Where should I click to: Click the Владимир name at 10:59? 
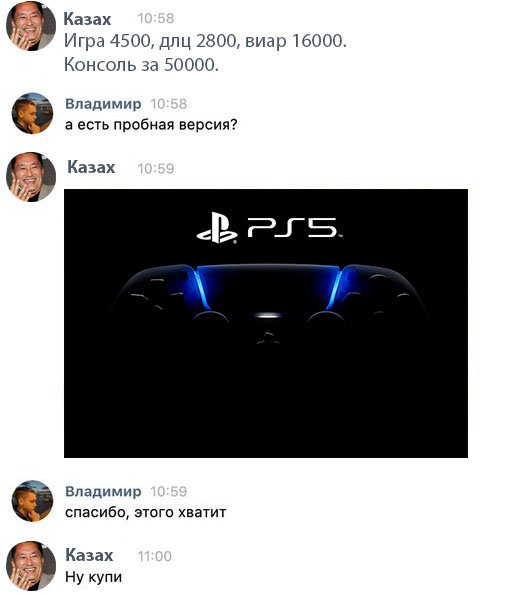103,491
